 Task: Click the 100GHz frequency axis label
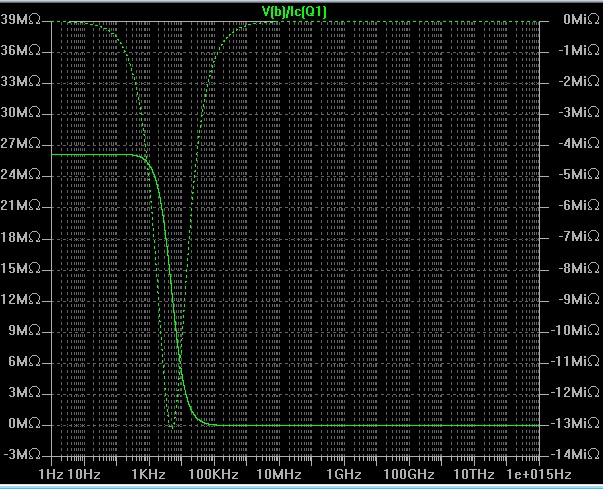pyautogui.click(x=409, y=474)
